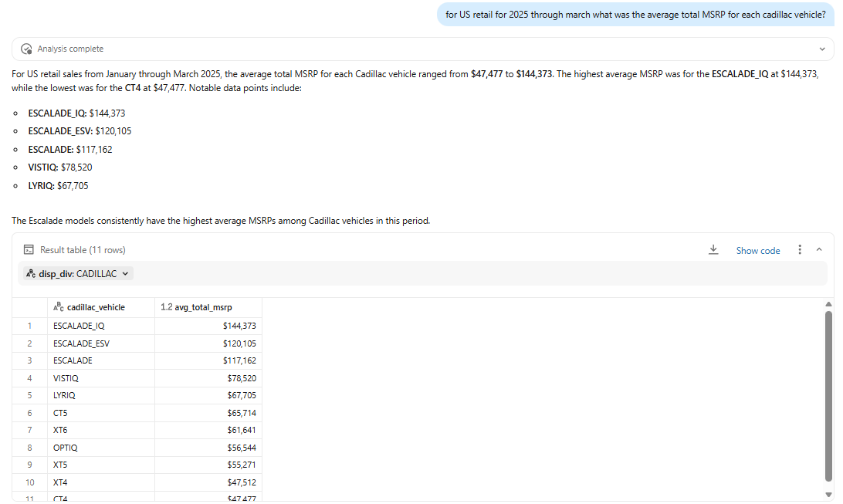Click the 1.2 numeric type icon beside avg_total_msrp
This screenshot has height=504, width=843.
pyautogui.click(x=166, y=307)
